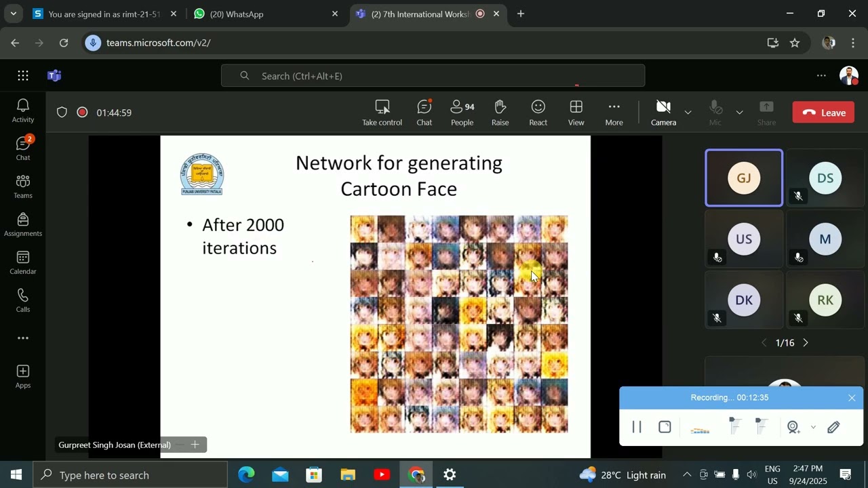This screenshot has height=488, width=868.
Task: Open a new browser tab
Action: [521, 14]
